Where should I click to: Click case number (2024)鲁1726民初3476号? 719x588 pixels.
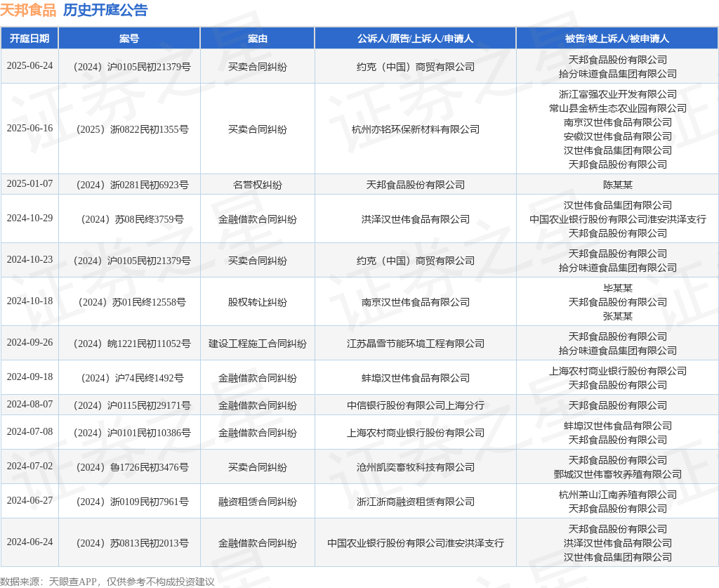[x=132, y=467]
